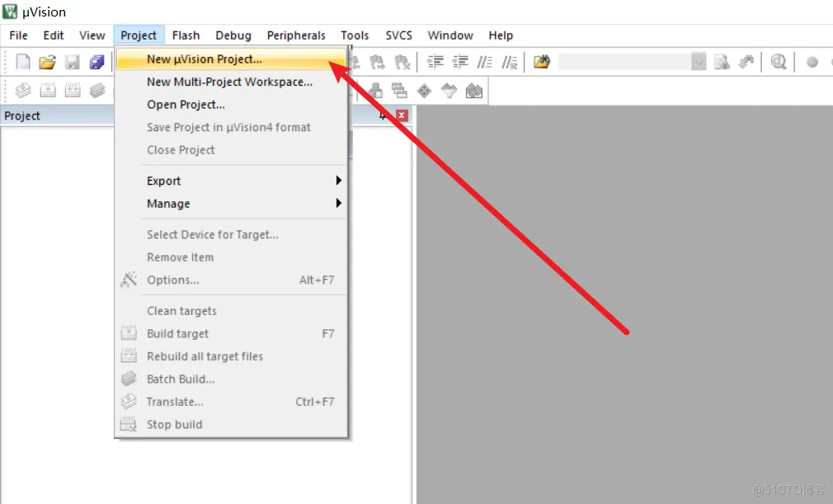Choose Close Project menu entry

point(231,150)
